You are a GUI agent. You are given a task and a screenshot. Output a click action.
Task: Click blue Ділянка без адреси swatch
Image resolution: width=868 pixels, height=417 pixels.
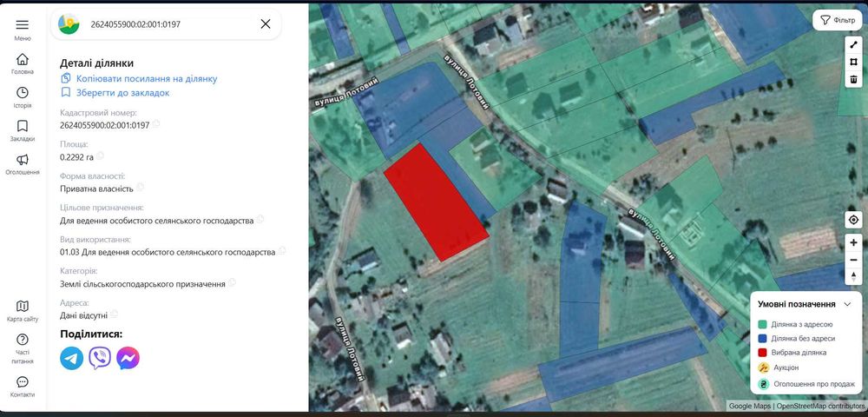[762, 338]
